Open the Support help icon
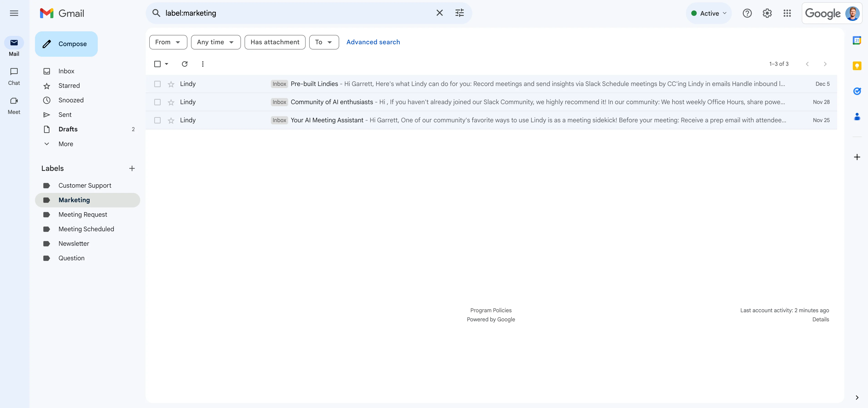 pos(747,13)
